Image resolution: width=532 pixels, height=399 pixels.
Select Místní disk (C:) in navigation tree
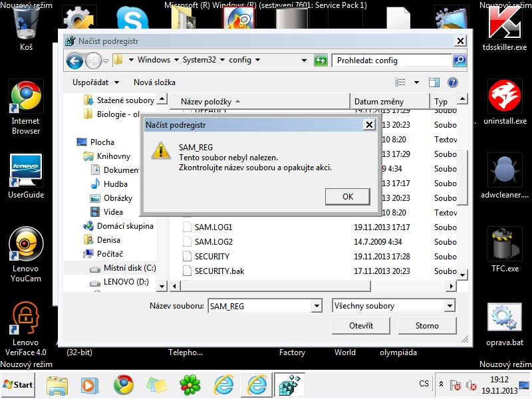[x=129, y=268]
